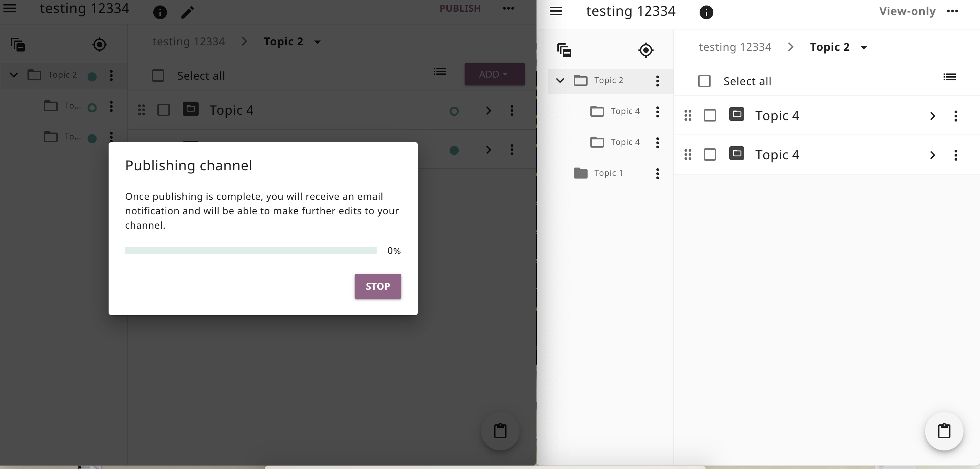Check the second Topic 4 checkbox in right pane
This screenshot has height=469, width=980.
click(x=710, y=155)
